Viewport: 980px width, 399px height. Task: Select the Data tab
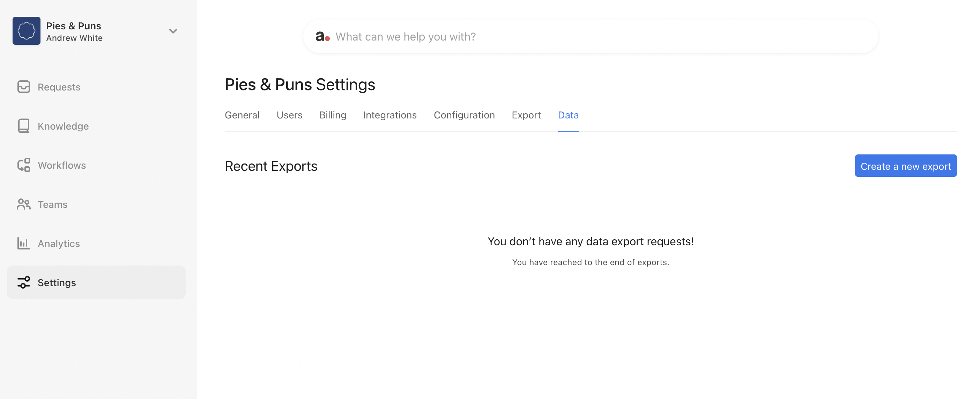click(569, 115)
